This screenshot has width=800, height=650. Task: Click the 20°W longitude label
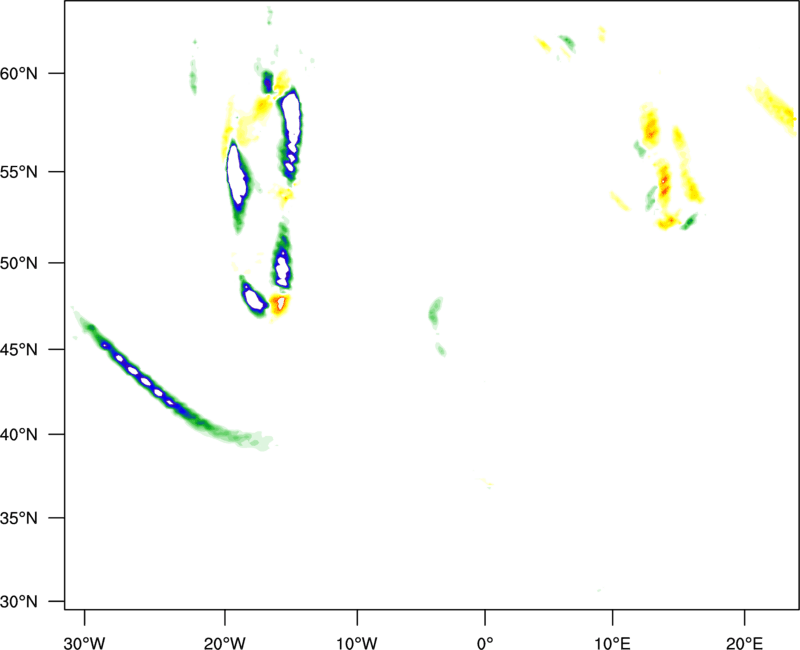225,643
